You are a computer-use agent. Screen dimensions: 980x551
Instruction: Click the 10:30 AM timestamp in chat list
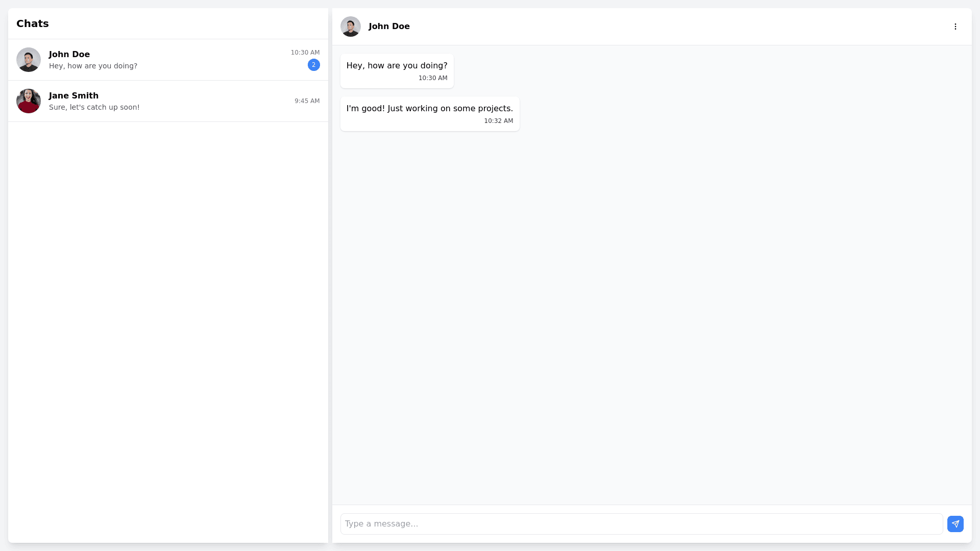(x=305, y=53)
